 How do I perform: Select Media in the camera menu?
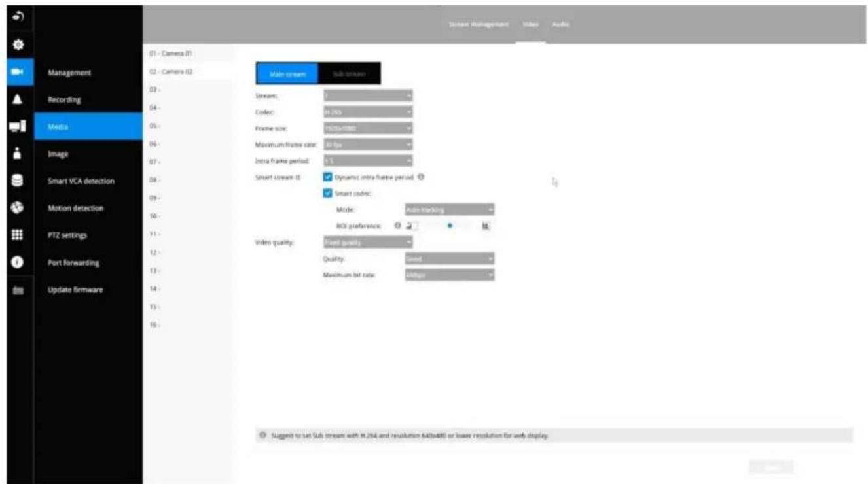pyautogui.click(x=88, y=126)
